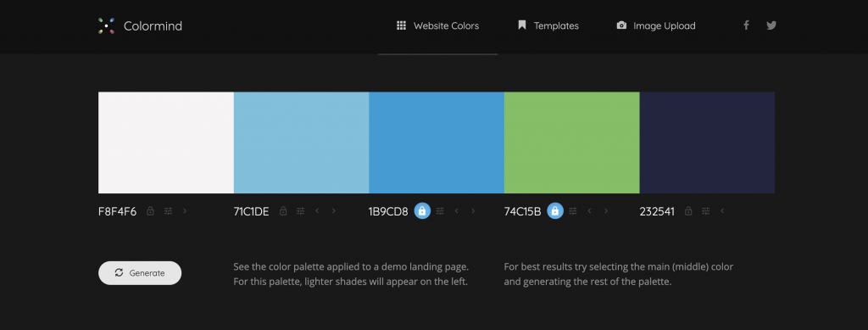868x330 pixels.
Task: Lock the 71C1DE color
Action: [x=283, y=211]
